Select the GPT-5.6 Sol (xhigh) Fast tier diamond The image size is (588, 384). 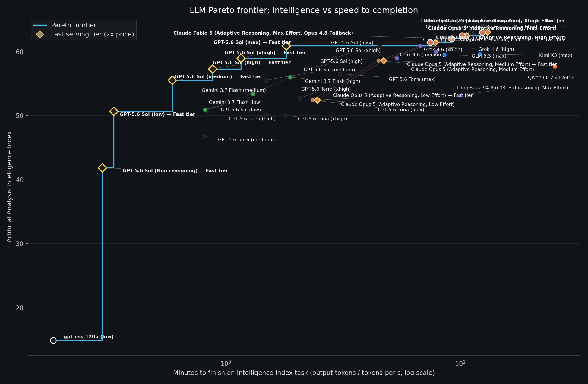[x=241, y=58]
